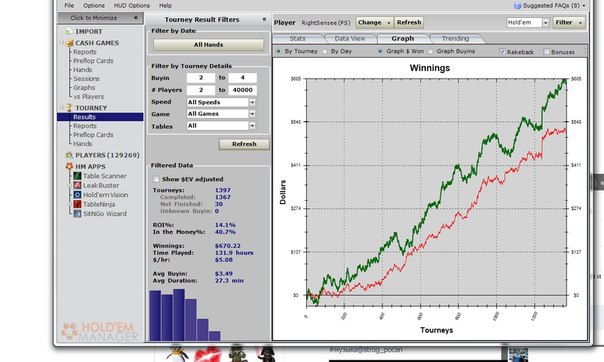This screenshot has height=362, width=604.
Task: Click the HM Apps flower icon
Action: [x=69, y=166]
